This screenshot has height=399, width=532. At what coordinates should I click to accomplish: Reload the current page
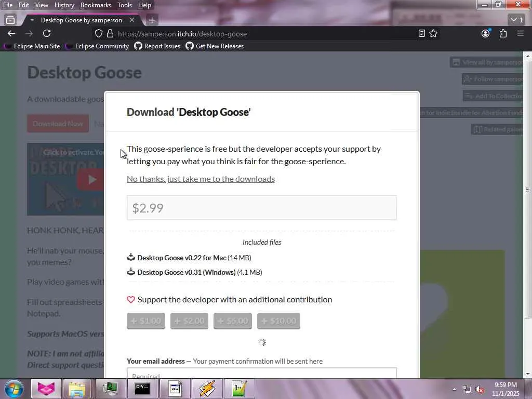pyautogui.click(x=47, y=33)
